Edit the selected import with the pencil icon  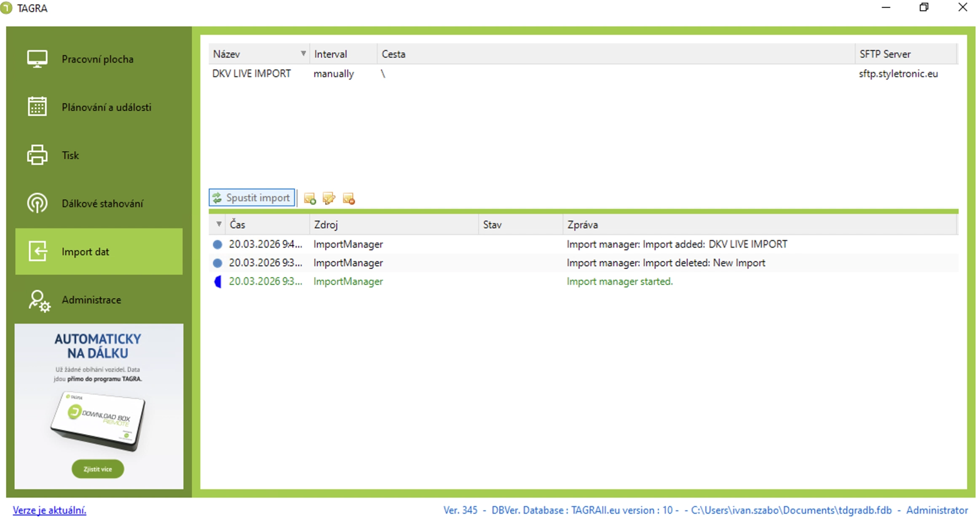click(x=329, y=198)
